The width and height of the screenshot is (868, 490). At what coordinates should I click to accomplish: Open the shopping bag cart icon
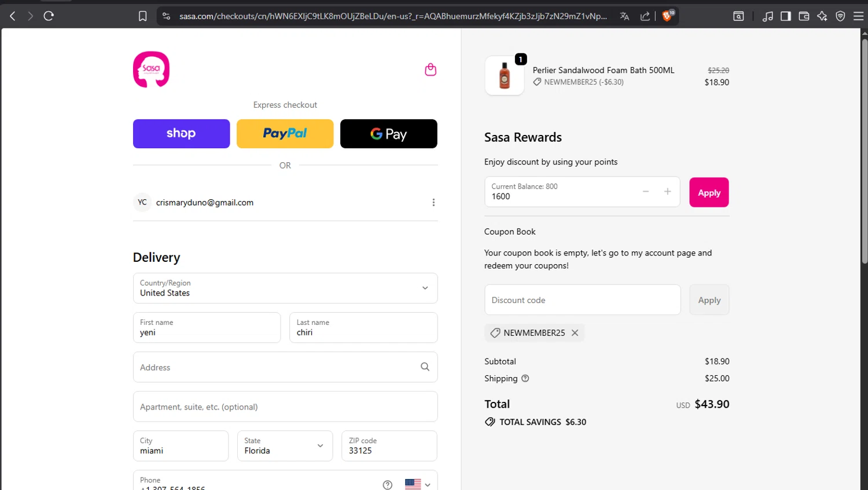431,70
